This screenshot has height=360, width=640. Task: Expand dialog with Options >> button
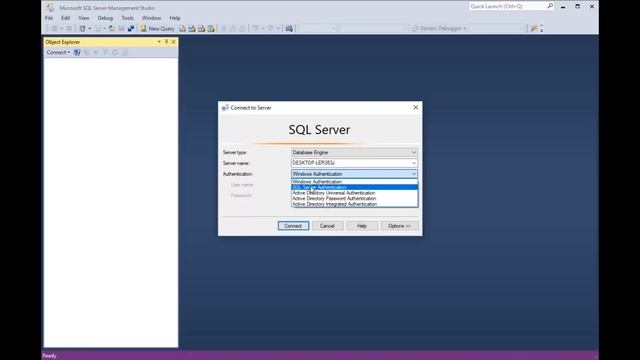[x=399, y=226]
